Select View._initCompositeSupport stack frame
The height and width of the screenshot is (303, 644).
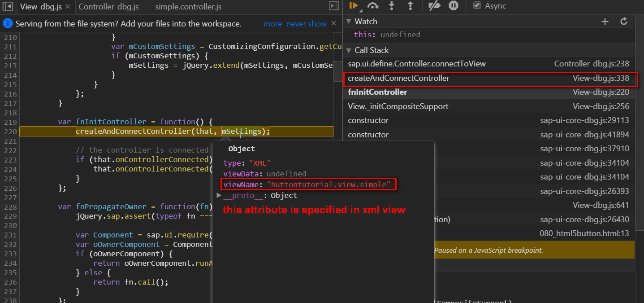489,106
